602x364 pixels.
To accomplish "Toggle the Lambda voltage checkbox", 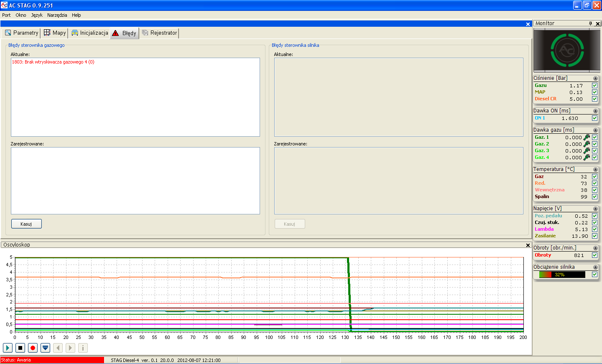I will [594, 229].
